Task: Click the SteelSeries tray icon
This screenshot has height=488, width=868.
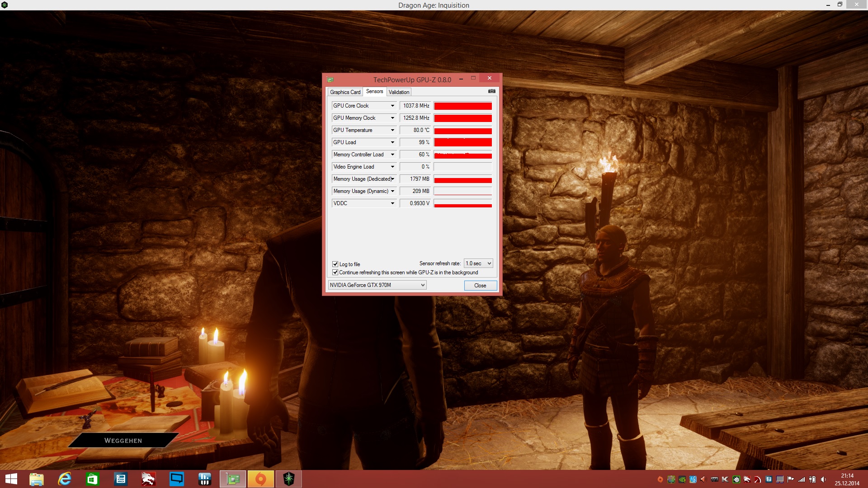Action: (x=736, y=479)
